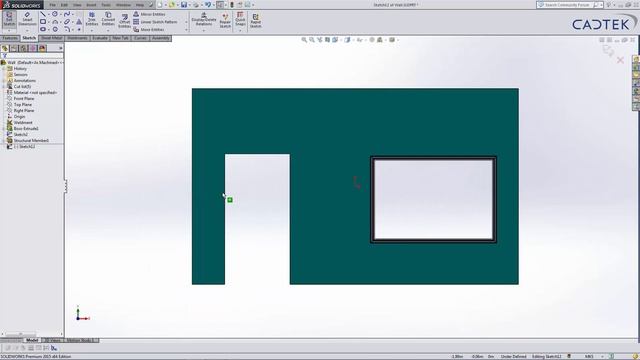This screenshot has height=360, width=640.
Task: Open the dropdown under Convert Entities
Action: pos(108,30)
